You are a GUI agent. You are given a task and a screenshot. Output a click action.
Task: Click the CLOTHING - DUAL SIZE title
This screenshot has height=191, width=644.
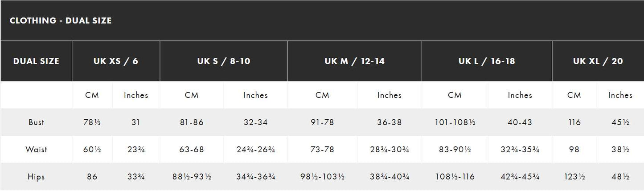coord(60,20)
